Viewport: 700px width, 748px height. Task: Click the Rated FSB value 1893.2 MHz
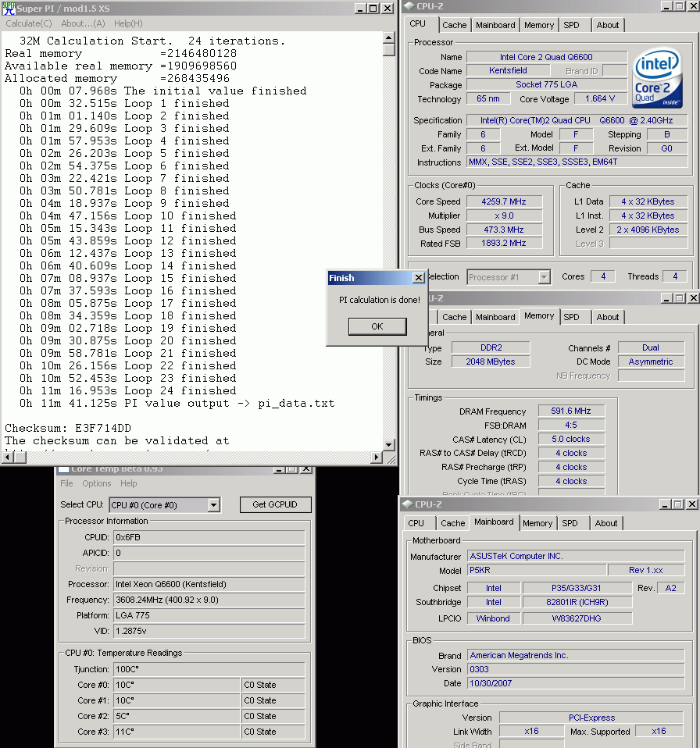504,244
